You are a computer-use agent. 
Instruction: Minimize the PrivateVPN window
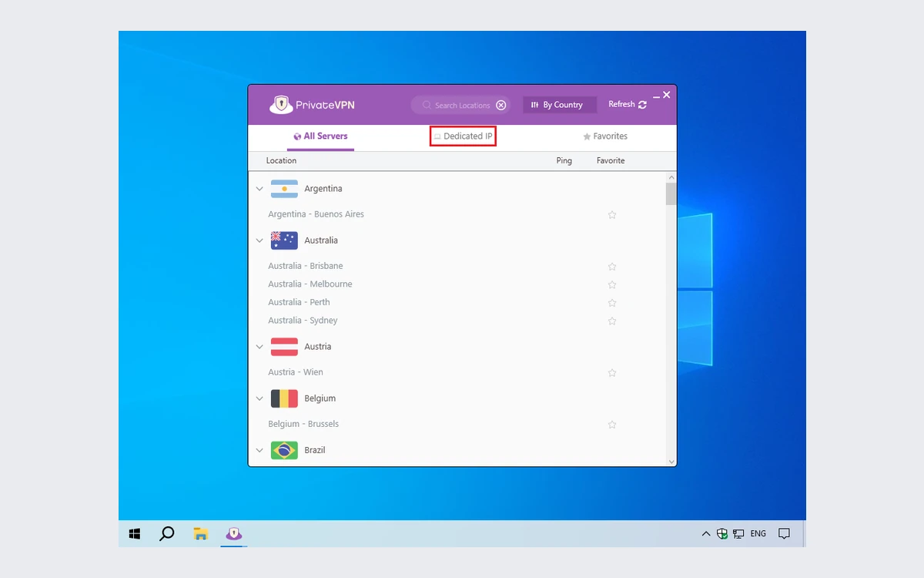coord(657,96)
